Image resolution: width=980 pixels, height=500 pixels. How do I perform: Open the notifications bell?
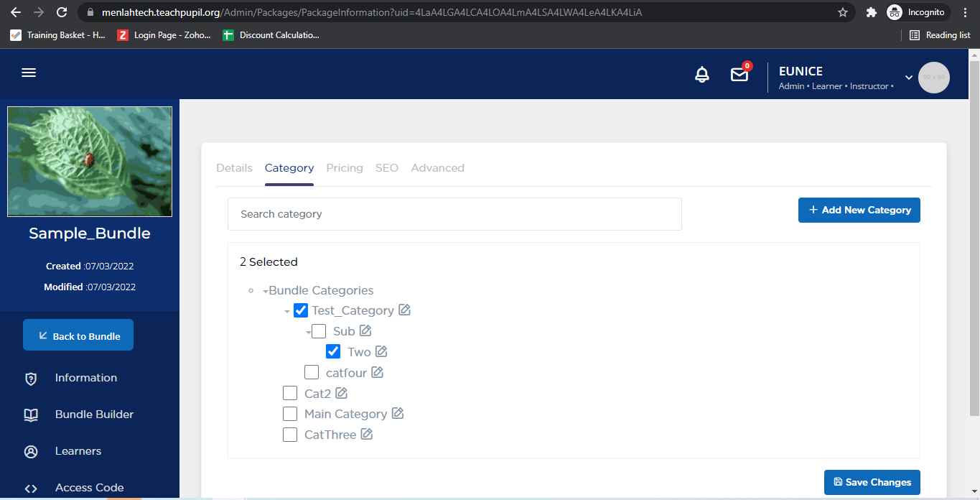702,75
